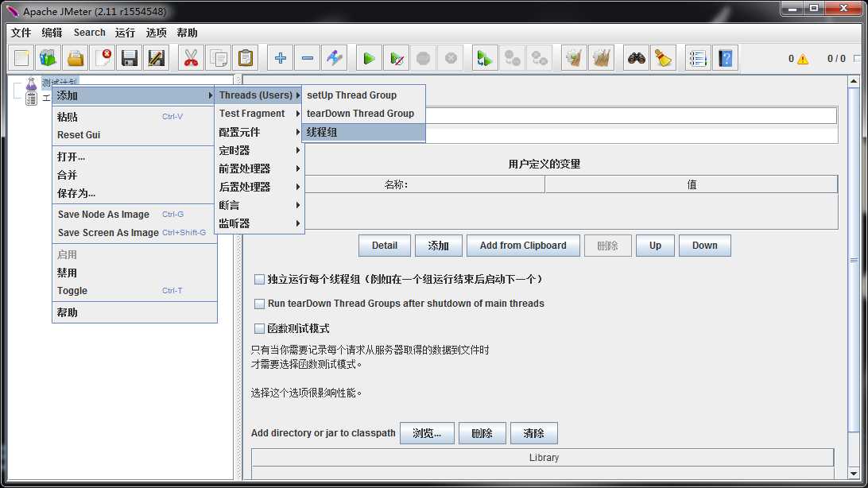This screenshot has width=868, height=488.
Task: Click the Collapse All minus icon
Action: tap(308, 57)
